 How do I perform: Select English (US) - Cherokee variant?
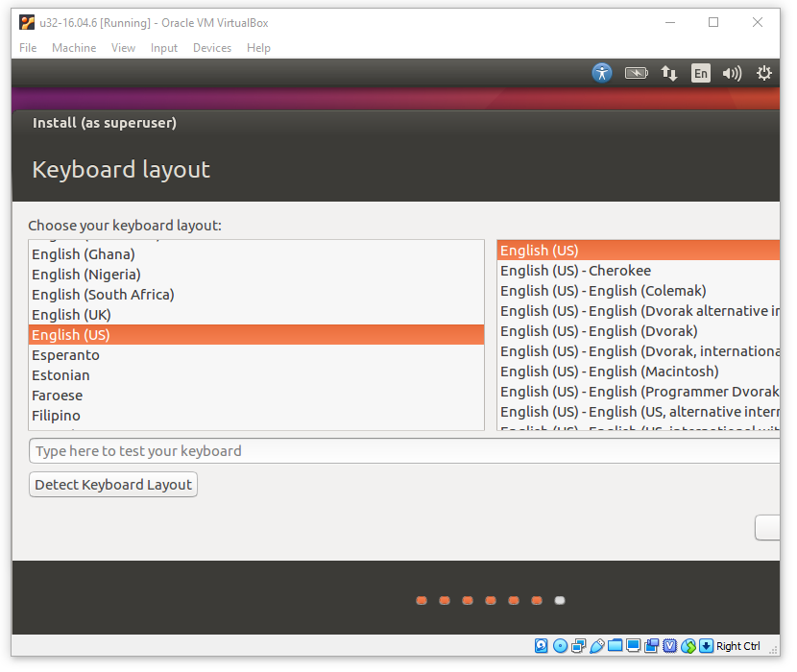[x=576, y=271]
